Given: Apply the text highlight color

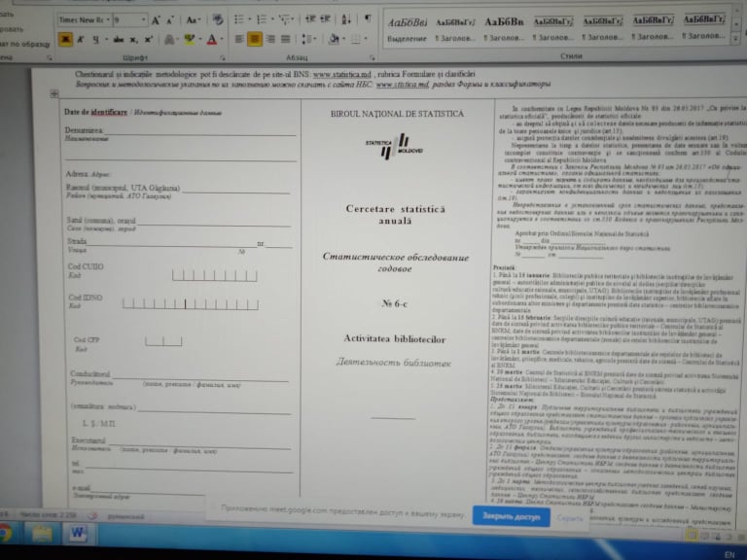Looking at the screenshot, I should tap(190, 40).
